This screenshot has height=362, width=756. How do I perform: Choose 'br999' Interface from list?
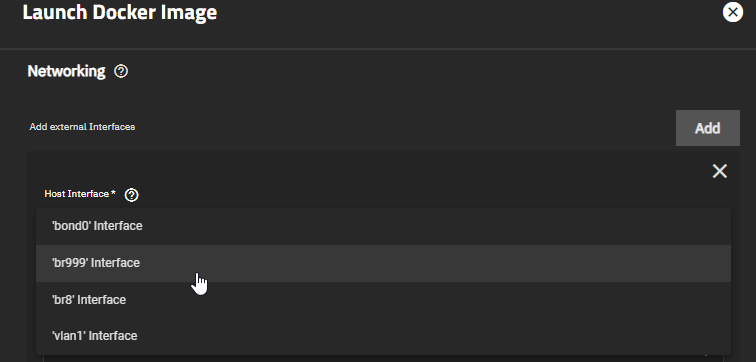(x=383, y=263)
